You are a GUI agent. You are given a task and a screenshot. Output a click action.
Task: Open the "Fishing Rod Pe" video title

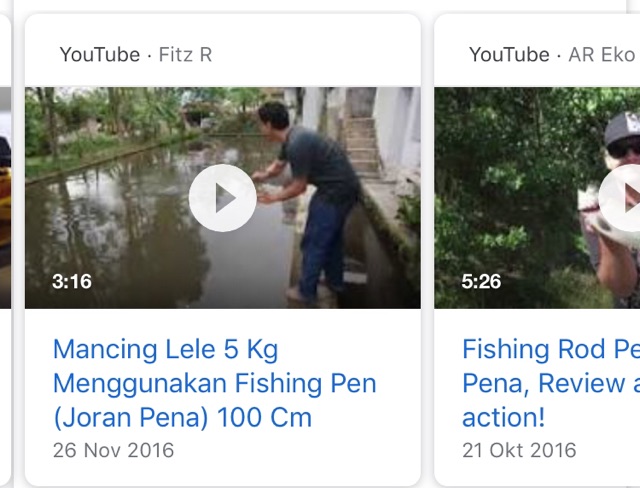point(550,350)
